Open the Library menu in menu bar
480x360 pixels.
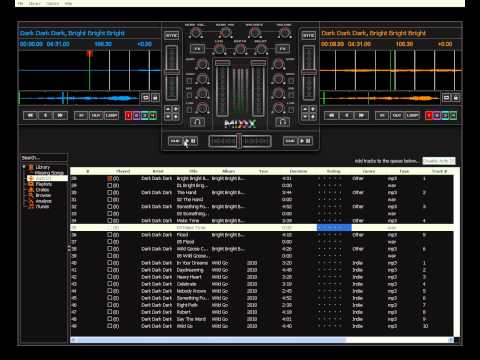pos(34,3)
